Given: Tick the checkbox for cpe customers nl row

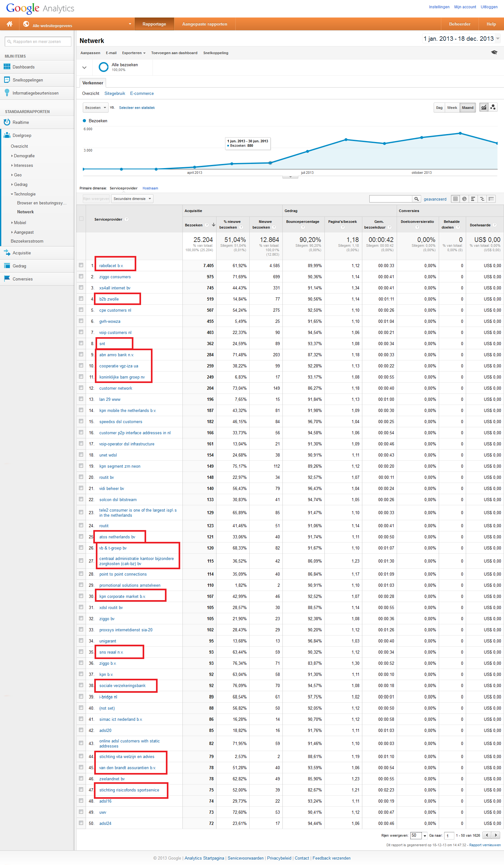Looking at the screenshot, I should click(81, 310).
